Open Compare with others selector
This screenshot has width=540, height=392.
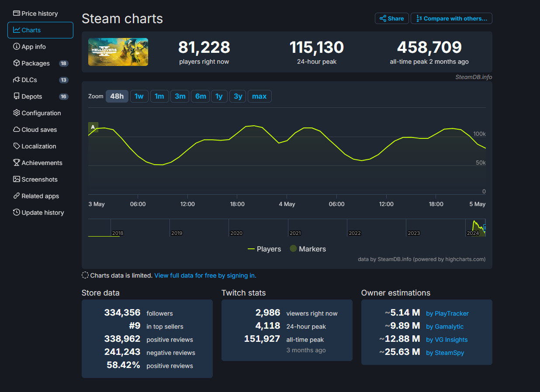pos(451,18)
